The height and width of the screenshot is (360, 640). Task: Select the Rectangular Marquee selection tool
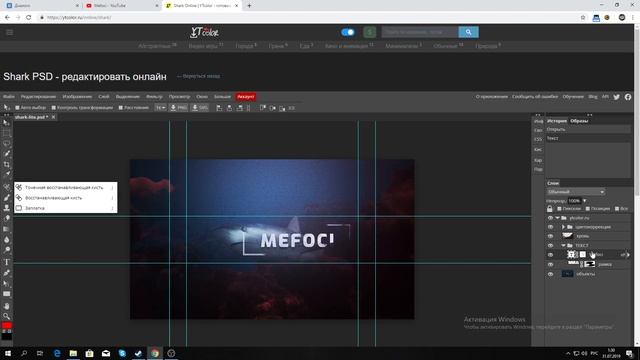[x=7, y=133]
